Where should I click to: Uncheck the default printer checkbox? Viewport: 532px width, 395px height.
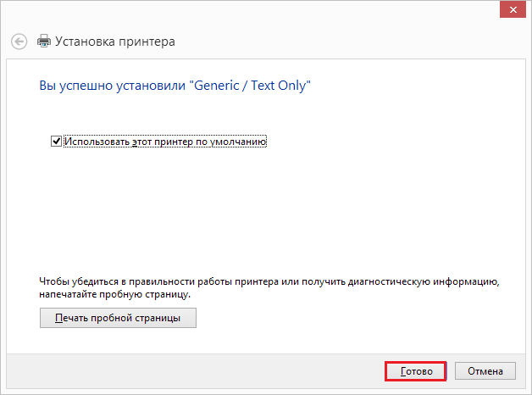pyautogui.click(x=57, y=142)
